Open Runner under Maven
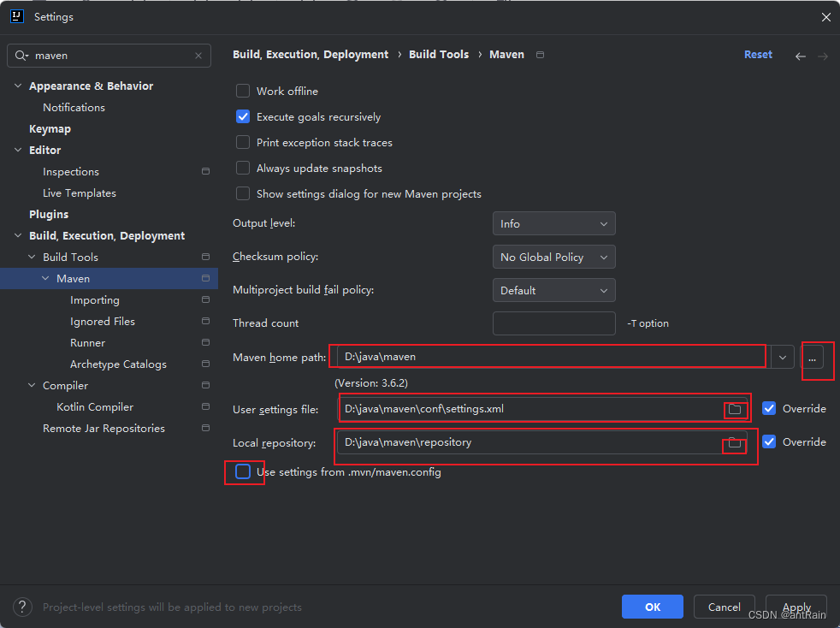Image resolution: width=840 pixels, height=628 pixels. coord(88,343)
